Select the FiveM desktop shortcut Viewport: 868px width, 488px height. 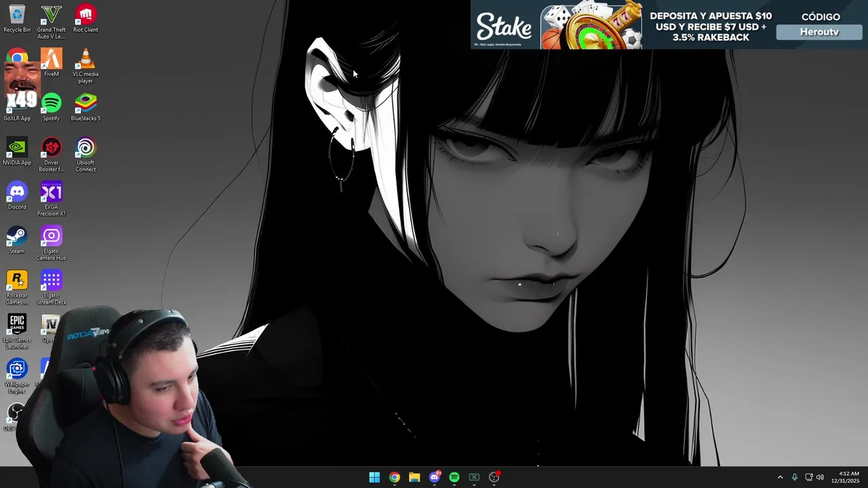coord(52,62)
